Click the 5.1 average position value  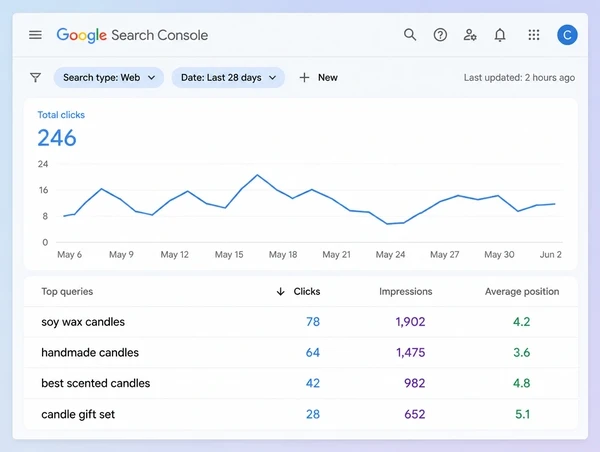click(522, 414)
